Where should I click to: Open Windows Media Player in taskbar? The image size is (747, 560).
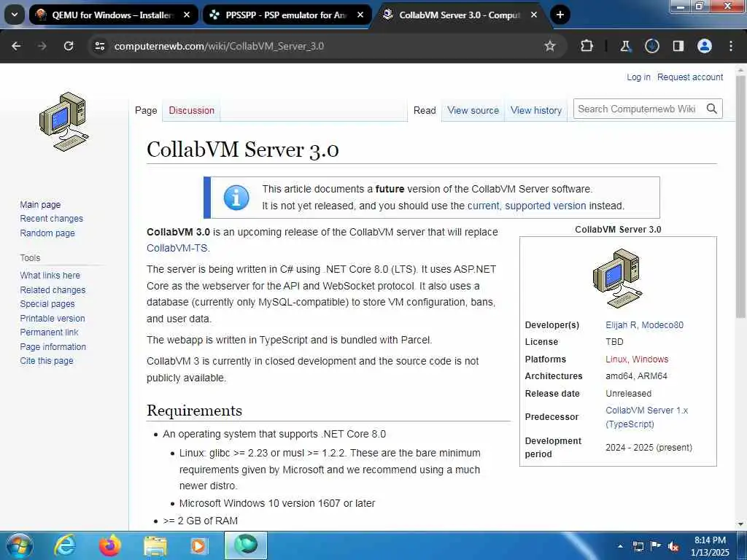[x=198, y=545]
